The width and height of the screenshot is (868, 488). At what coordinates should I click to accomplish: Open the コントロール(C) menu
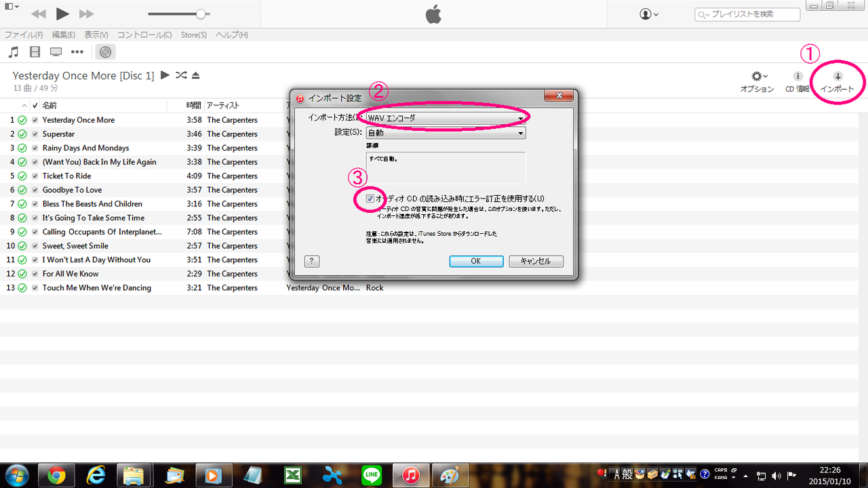pyautogui.click(x=144, y=35)
